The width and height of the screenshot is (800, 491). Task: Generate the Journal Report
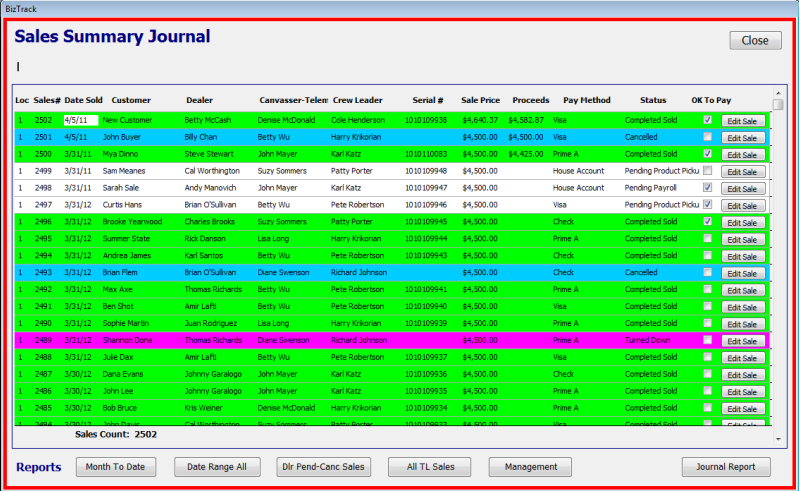(x=726, y=467)
